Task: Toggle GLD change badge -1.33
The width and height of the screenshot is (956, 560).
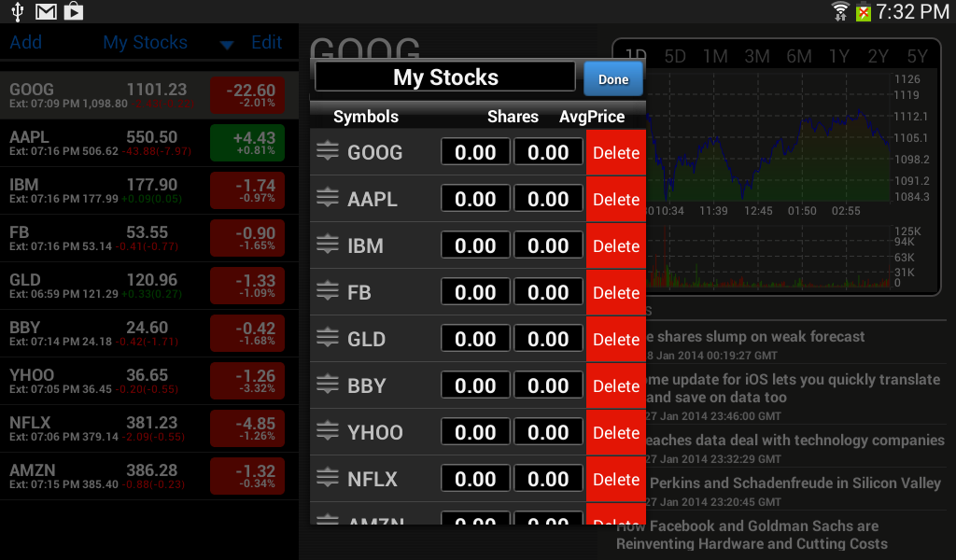Action: point(247,286)
